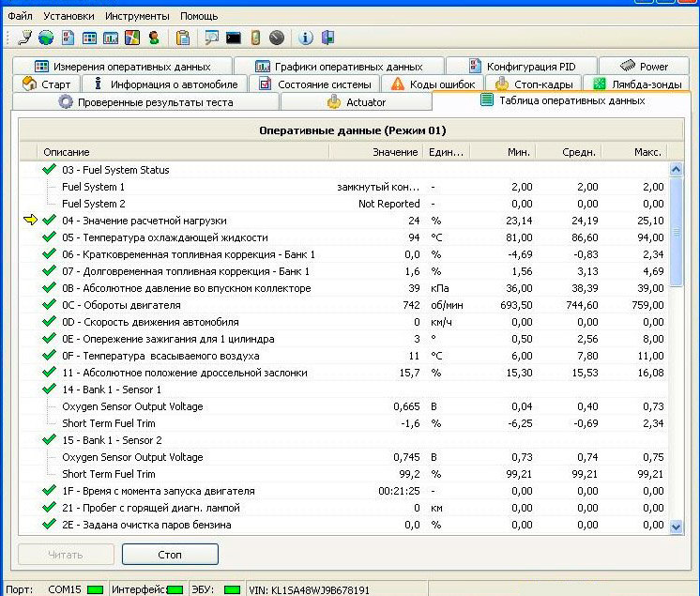Click the table scrollbar down arrow
700x596 pixels.
pyautogui.click(x=676, y=527)
